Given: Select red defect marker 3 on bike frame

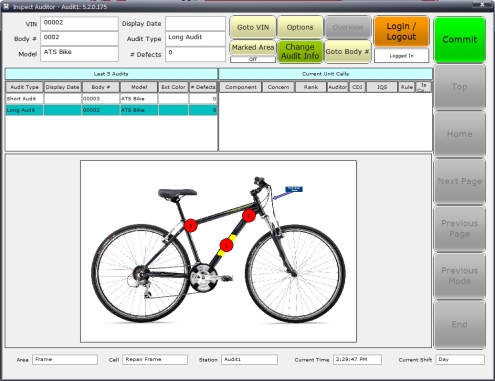Looking at the screenshot, I should click(x=191, y=226).
